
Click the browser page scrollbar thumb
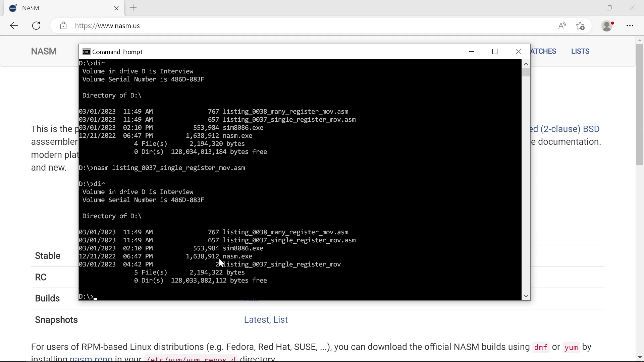pos(640,104)
